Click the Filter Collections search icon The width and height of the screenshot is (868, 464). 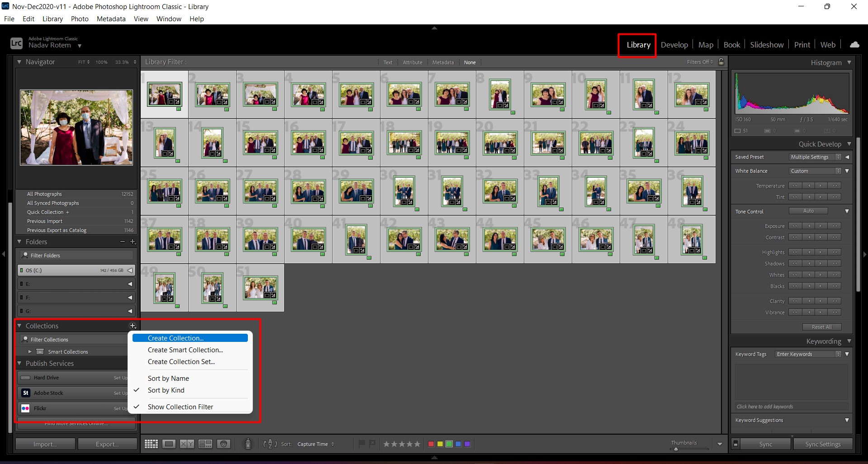tap(25, 339)
